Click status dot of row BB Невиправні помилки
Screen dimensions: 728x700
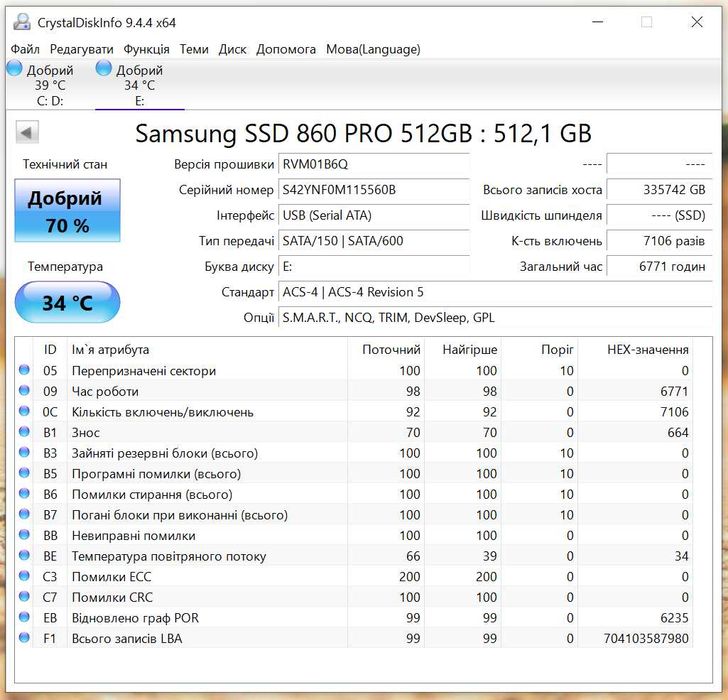point(24,535)
